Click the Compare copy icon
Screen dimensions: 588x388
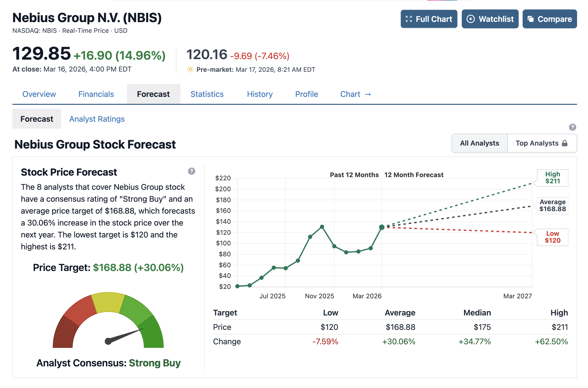pyautogui.click(x=531, y=19)
